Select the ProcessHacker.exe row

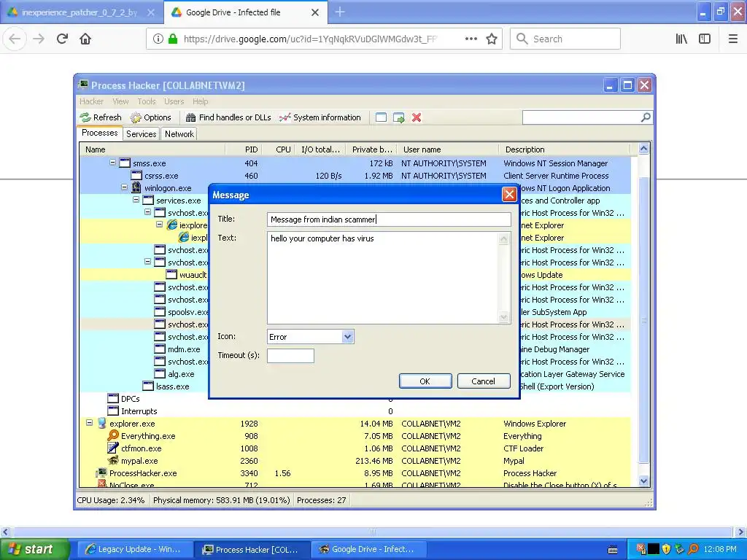[x=355, y=472]
